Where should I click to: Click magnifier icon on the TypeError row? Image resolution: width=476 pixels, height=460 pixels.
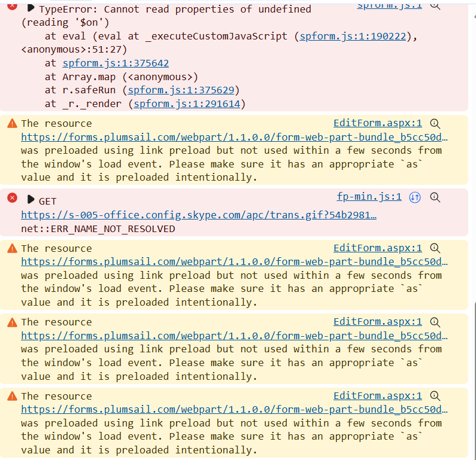(x=435, y=5)
